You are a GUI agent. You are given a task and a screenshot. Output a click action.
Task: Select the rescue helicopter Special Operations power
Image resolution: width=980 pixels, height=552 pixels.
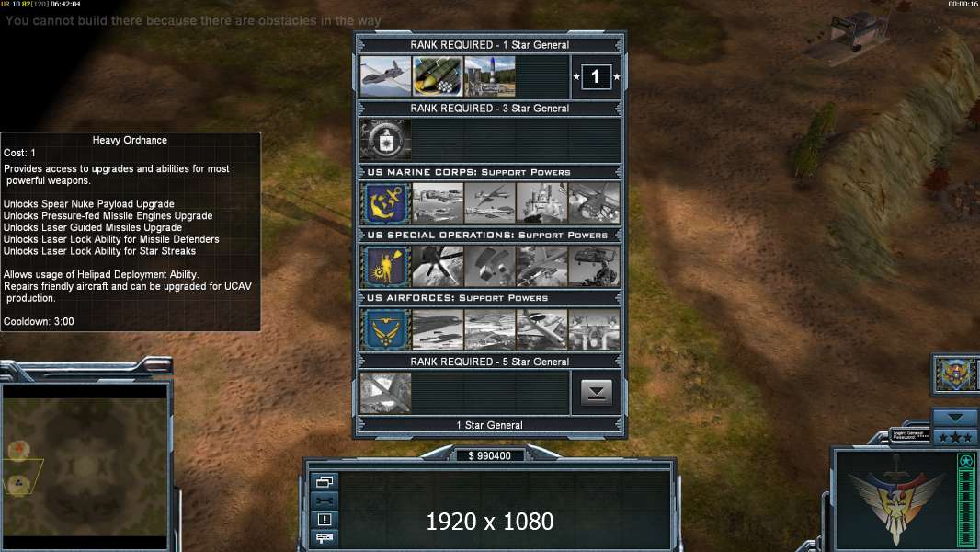pos(595,266)
